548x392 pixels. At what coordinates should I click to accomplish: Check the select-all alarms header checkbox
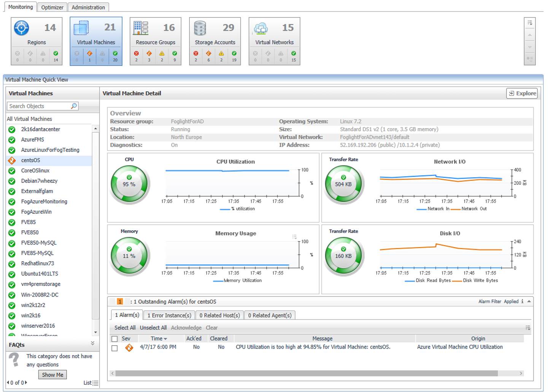pos(114,339)
